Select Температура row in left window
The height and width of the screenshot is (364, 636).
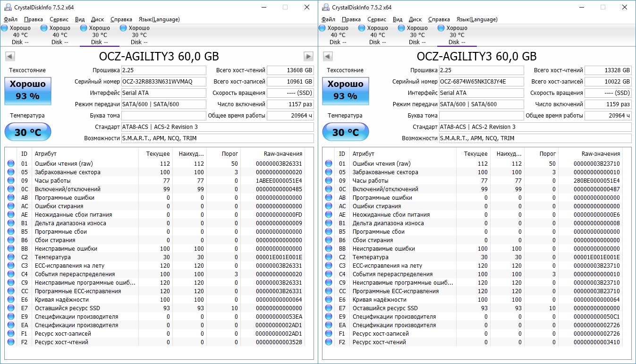point(155,257)
